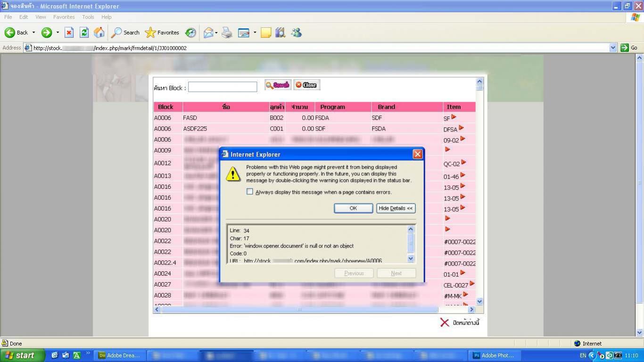Open the Favorites menu
The width and height of the screenshot is (644, 362).
click(64, 17)
